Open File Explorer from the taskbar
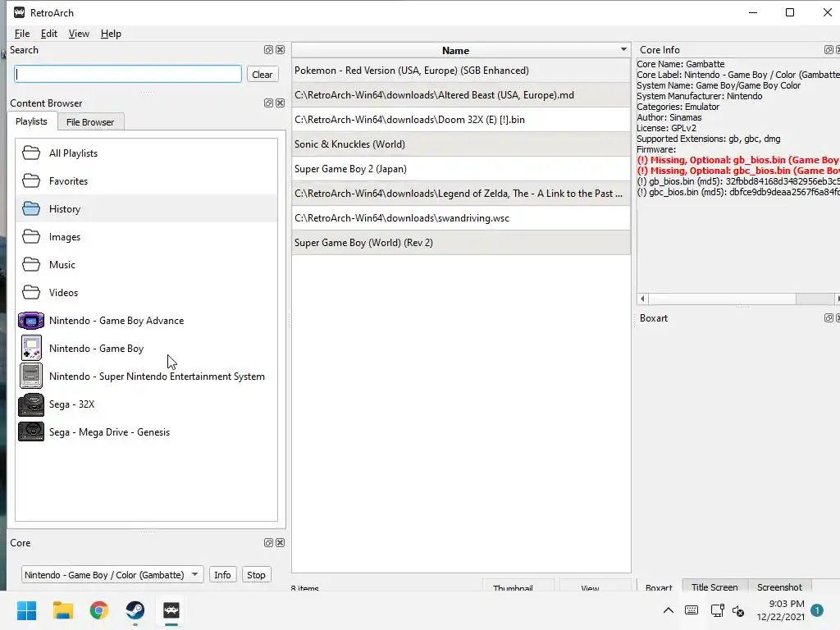 coord(62,610)
